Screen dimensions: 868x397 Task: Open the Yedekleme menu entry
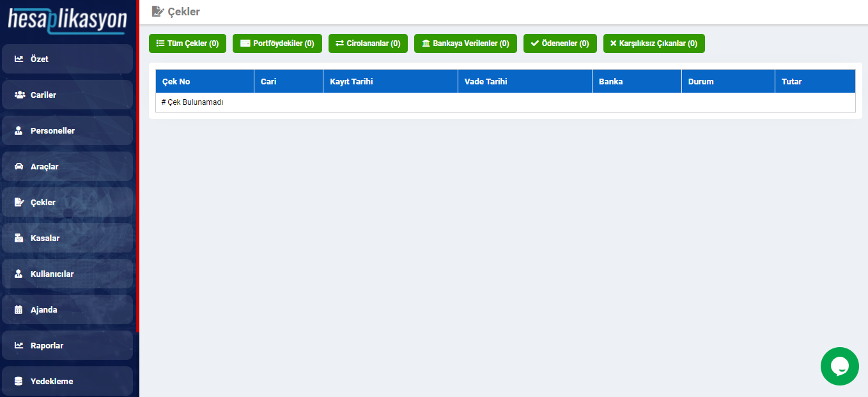tap(68, 381)
